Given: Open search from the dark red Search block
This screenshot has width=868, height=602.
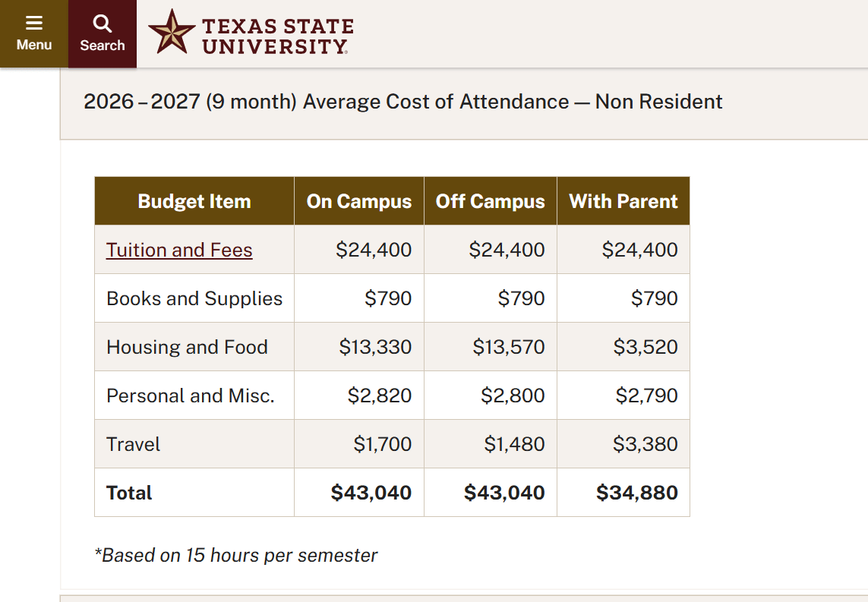Looking at the screenshot, I should click(x=102, y=33).
